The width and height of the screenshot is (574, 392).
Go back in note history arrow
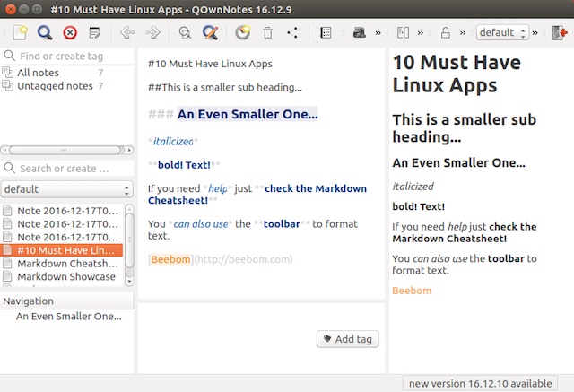(127, 32)
